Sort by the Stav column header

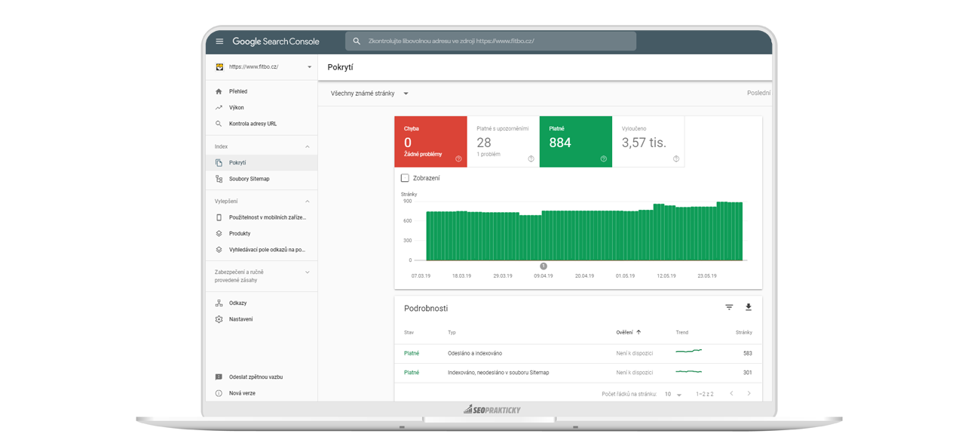point(409,333)
